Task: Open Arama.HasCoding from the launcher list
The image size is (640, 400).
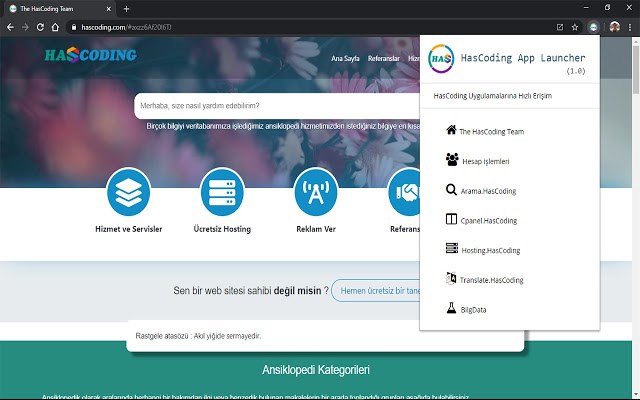Action: click(x=488, y=191)
